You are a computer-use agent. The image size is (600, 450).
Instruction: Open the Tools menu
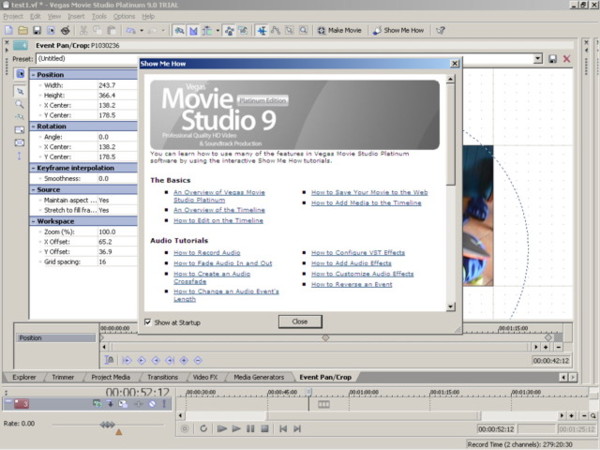tap(96, 16)
